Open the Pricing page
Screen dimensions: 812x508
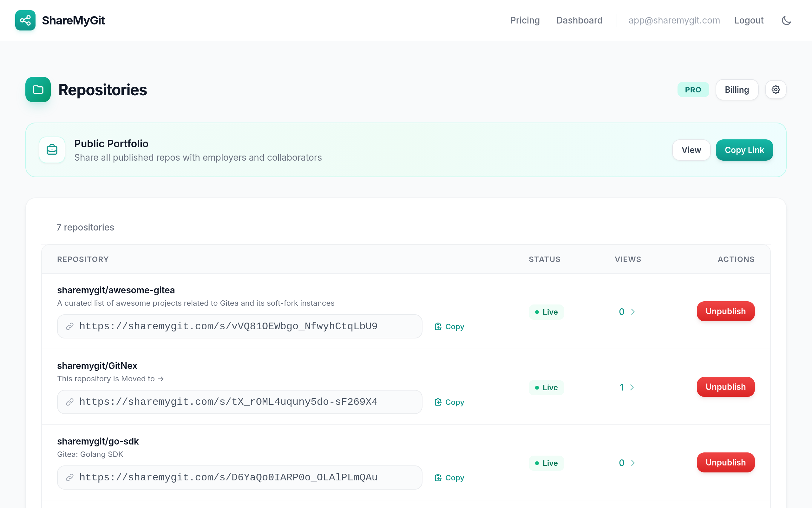pyautogui.click(x=525, y=21)
